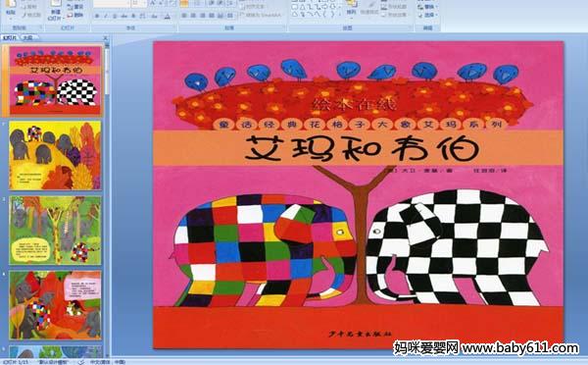The width and height of the screenshot is (588, 365).
Task: Click the slide pane vertical scrollbar
Action: click(107, 199)
